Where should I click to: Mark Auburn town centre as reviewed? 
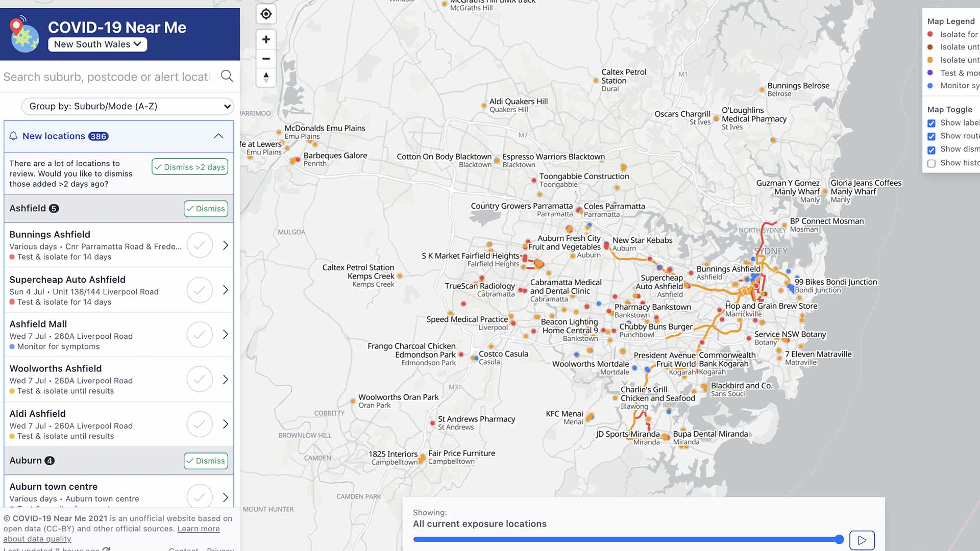pyautogui.click(x=200, y=496)
